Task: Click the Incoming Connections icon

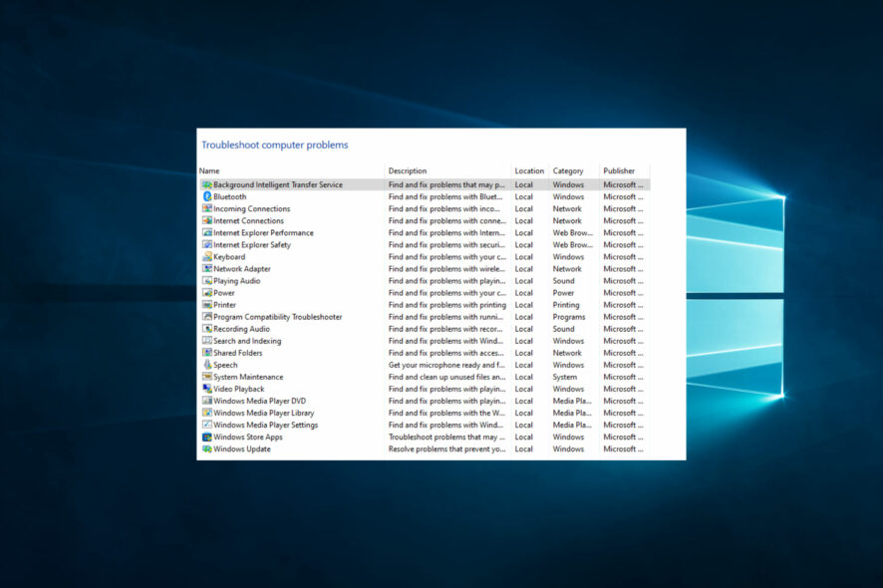Action: click(x=207, y=208)
